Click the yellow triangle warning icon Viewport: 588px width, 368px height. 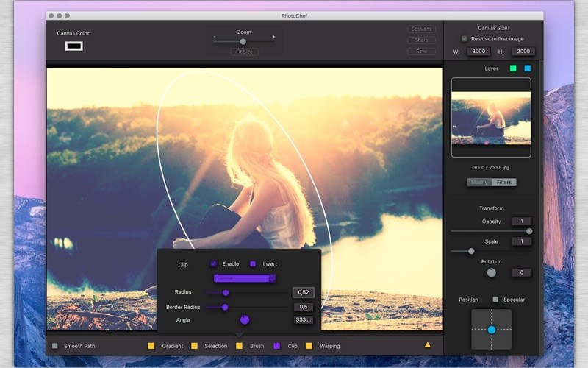tap(428, 344)
